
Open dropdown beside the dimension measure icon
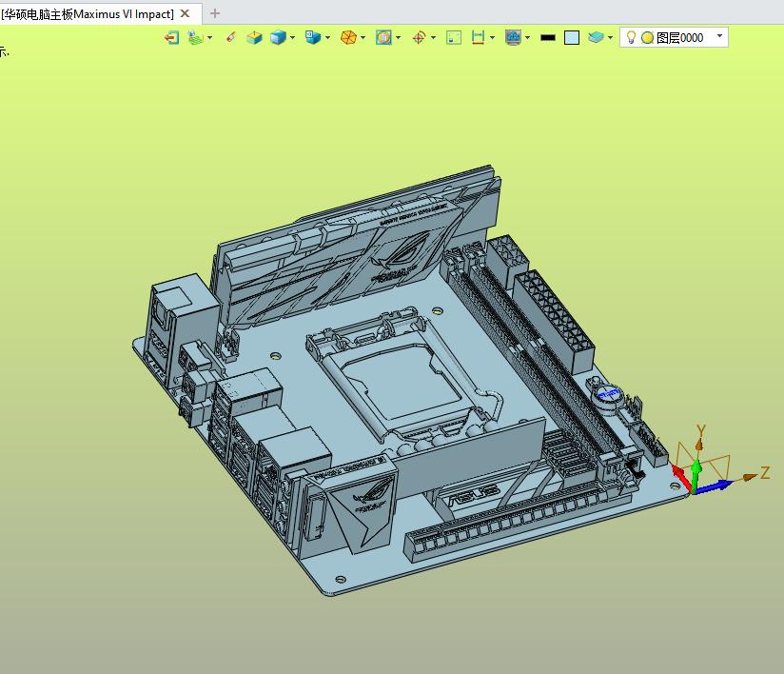(493, 37)
